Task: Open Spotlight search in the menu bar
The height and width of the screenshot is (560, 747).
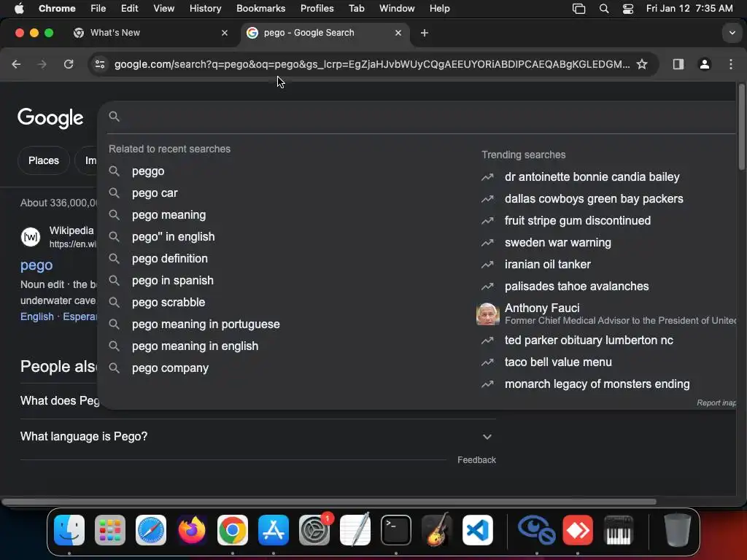Action: [603, 9]
